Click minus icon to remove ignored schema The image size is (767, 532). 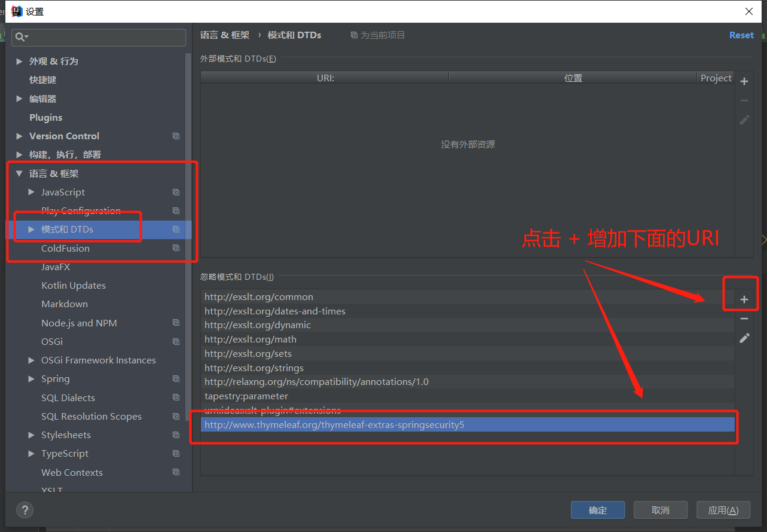pos(744,319)
